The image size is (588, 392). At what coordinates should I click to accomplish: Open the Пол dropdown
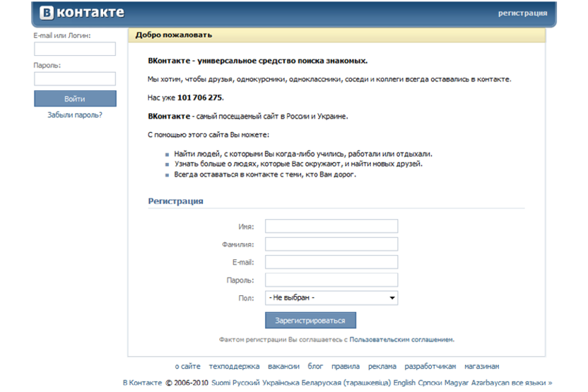click(331, 298)
